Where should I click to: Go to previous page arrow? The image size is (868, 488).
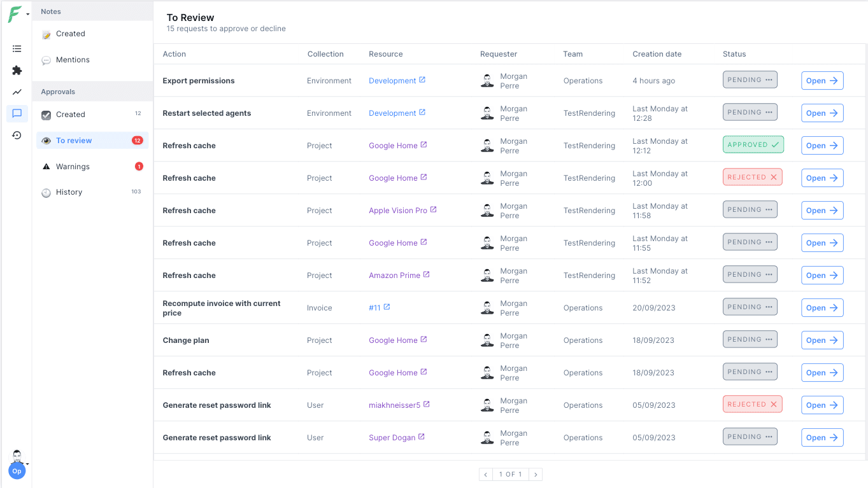(x=486, y=475)
